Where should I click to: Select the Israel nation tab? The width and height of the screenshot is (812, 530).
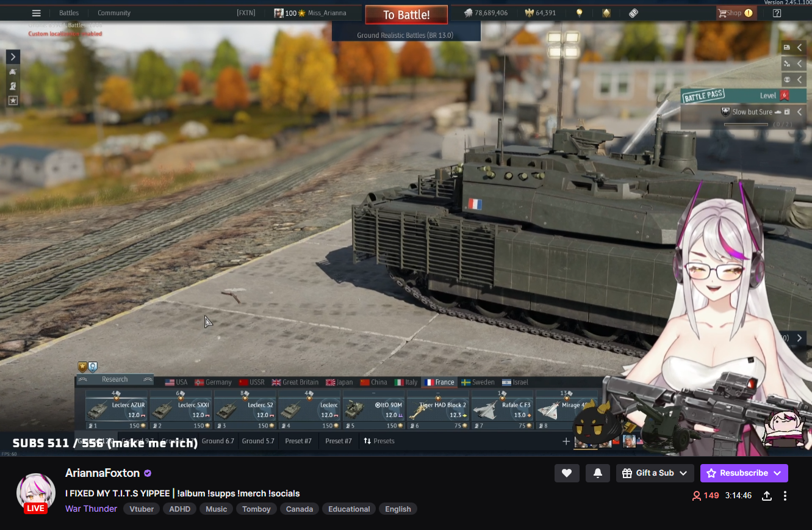click(515, 382)
